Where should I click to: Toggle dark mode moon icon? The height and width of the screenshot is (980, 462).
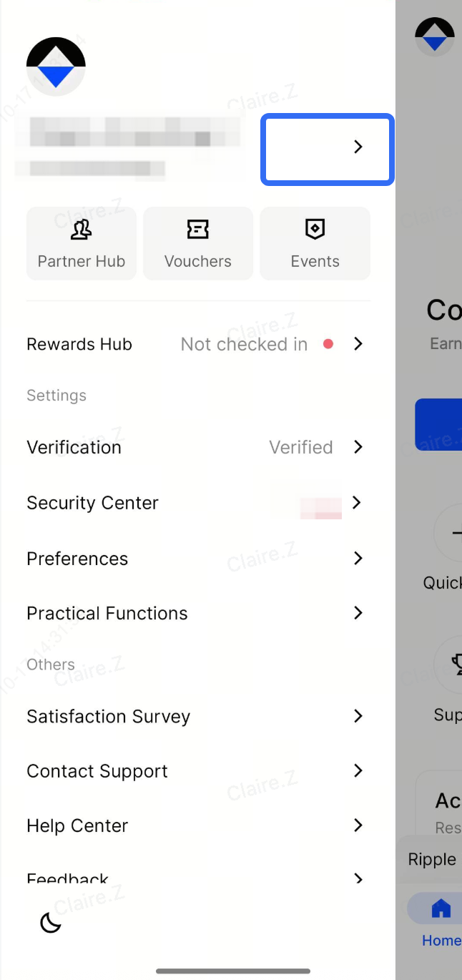tap(51, 923)
